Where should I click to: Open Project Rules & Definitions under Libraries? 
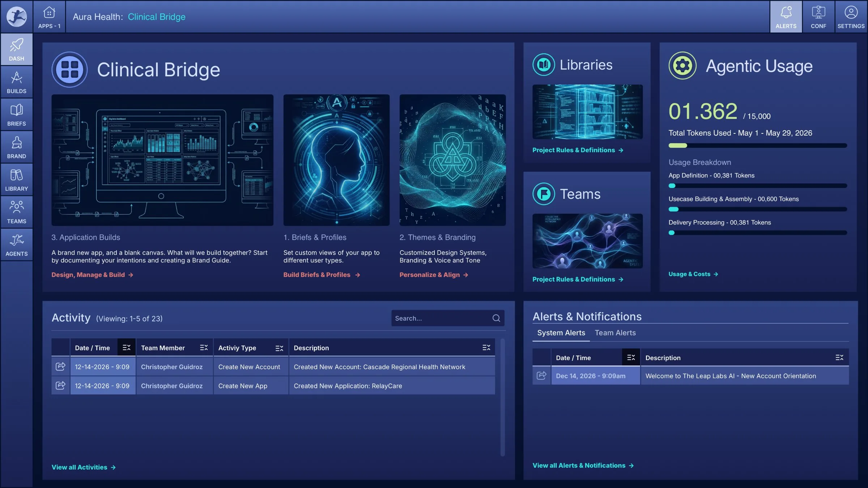pyautogui.click(x=578, y=150)
